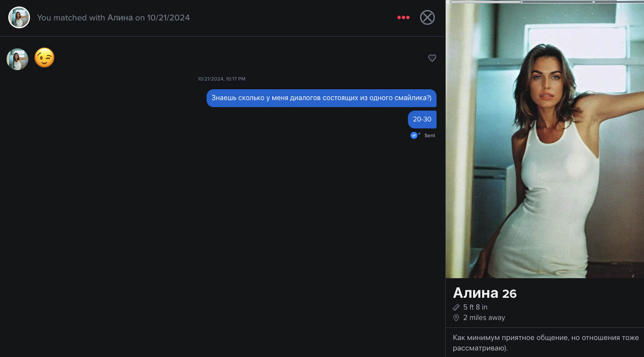Click the blue double-check read receipt icon
Screen dimensions: 644x357
coord(414,135)
